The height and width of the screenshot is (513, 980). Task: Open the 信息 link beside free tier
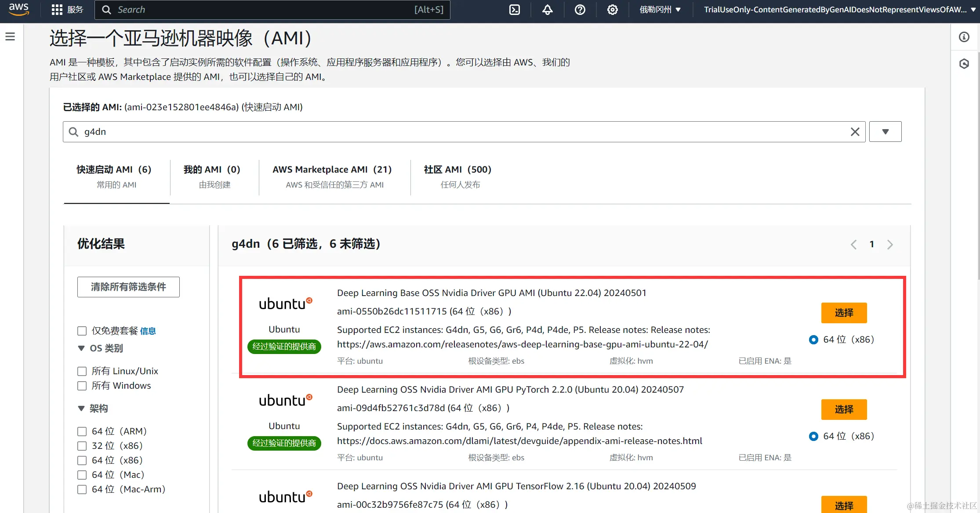click(x=148, y=331)
